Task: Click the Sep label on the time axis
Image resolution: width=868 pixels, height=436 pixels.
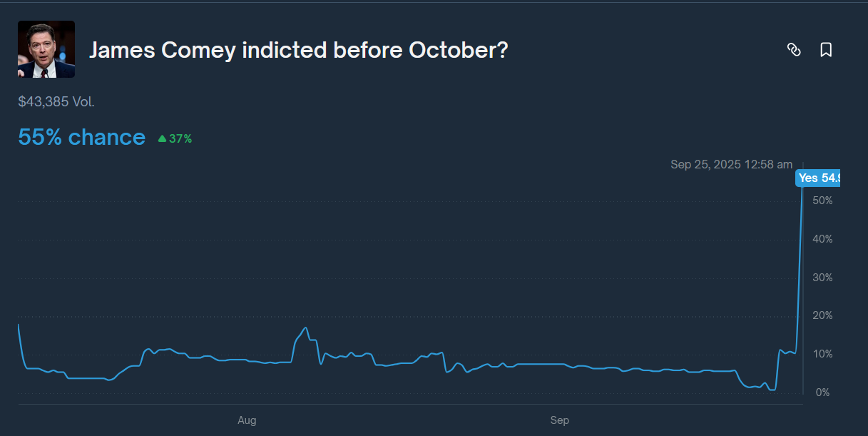Action: pyautogui.click(x=560, y=420)
